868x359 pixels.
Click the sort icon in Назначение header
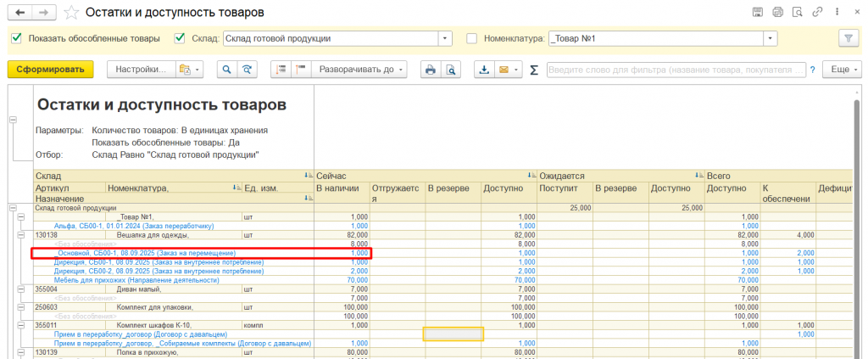[x=309, y=198]
